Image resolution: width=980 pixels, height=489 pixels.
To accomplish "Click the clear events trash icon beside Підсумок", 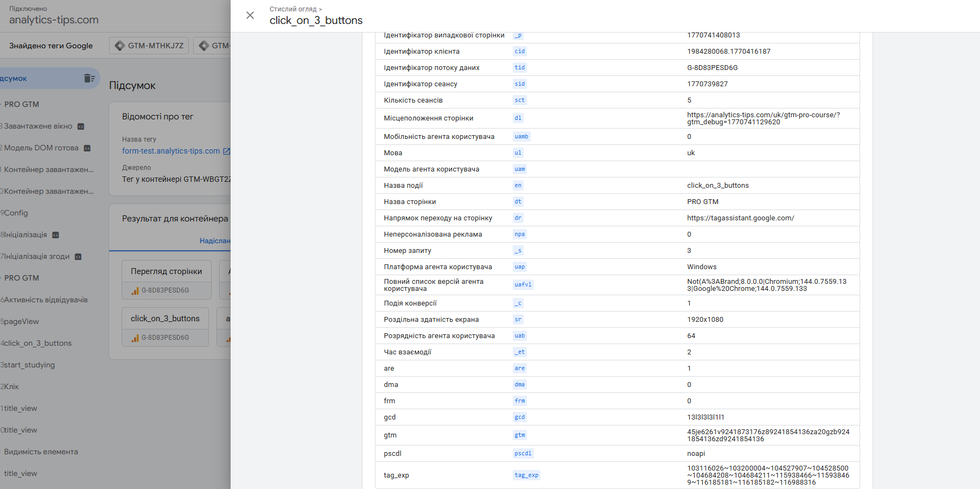I will (x=90, y=78).
